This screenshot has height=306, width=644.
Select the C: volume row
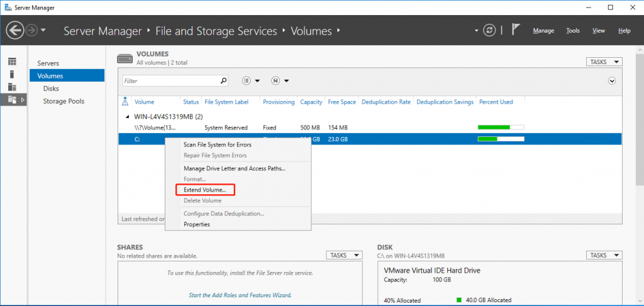click(x=370, y=139)
